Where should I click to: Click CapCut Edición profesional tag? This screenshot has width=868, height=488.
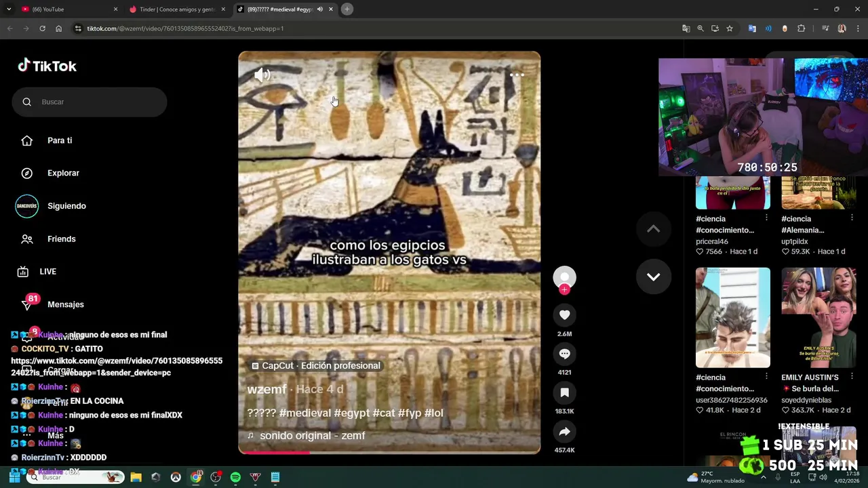tap(315, 365)
